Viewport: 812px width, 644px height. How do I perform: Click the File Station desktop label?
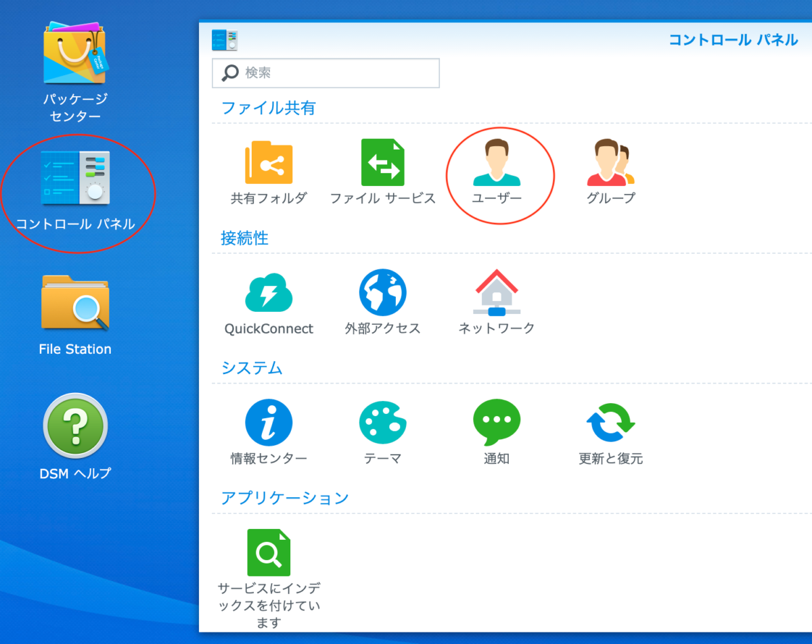[x=75, y=349]
